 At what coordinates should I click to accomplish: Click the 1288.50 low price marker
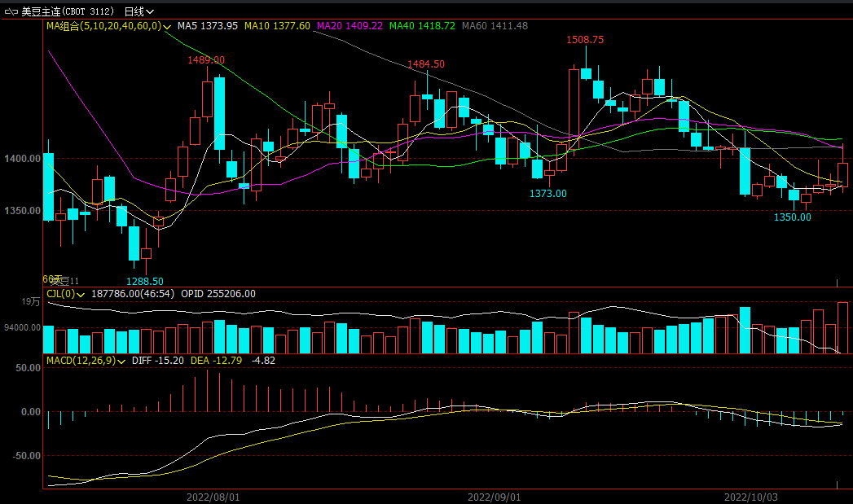click(144, 281)
